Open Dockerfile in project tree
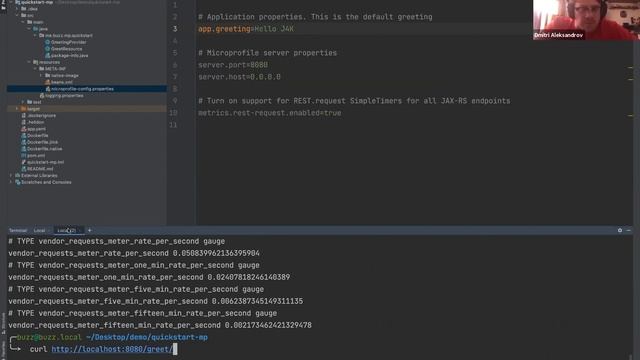Viewport: 640px width, 360px height. pos(38,136)
